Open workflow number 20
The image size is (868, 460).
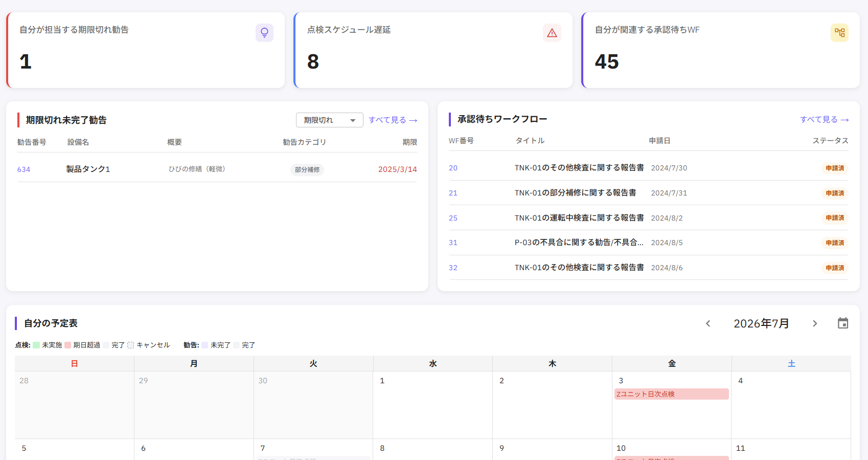(453, 168)
